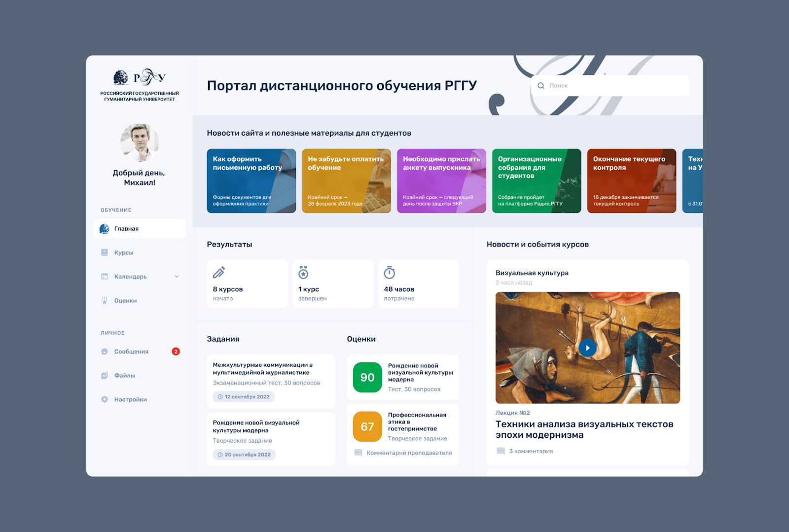Click the stopwatch icon in 48 часов card

390,272
